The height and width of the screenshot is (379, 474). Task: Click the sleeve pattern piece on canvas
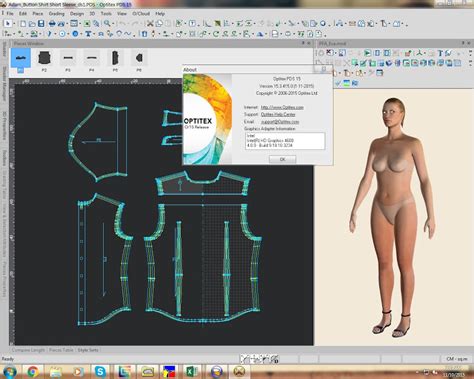pos(98,141)
